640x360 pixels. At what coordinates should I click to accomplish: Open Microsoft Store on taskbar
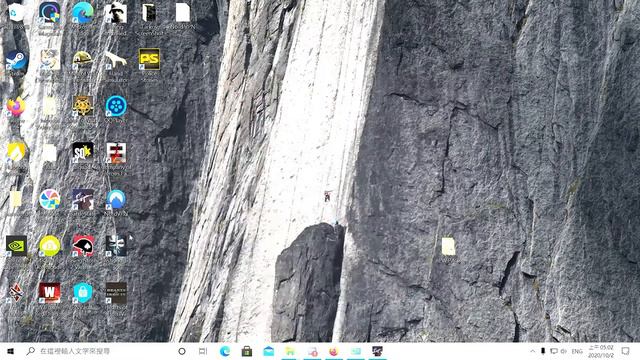(x=247, y=351)
